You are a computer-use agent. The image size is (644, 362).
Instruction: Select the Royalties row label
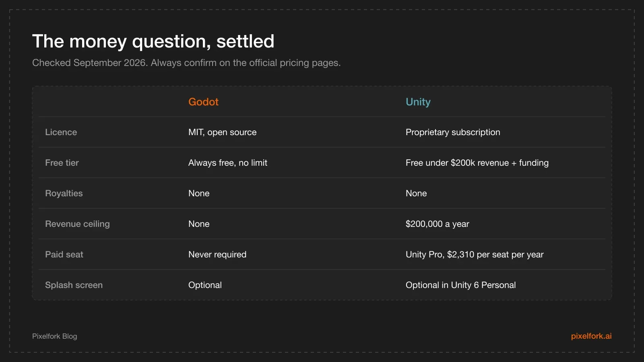pos(64,193)
